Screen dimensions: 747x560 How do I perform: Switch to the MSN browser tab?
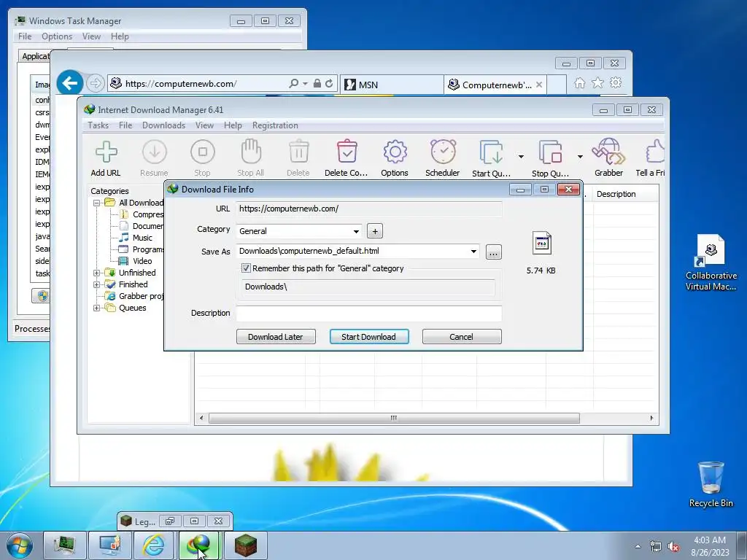pos(392,85)
